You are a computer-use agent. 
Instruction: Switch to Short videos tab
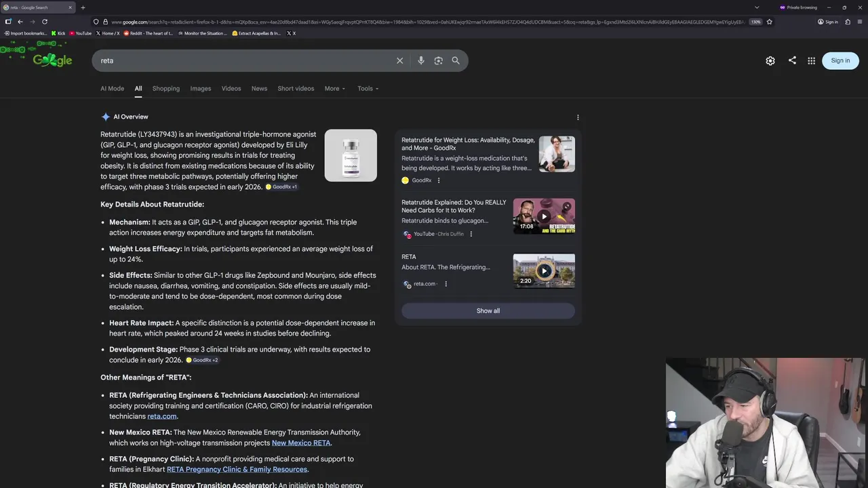(x=296, y=88)
